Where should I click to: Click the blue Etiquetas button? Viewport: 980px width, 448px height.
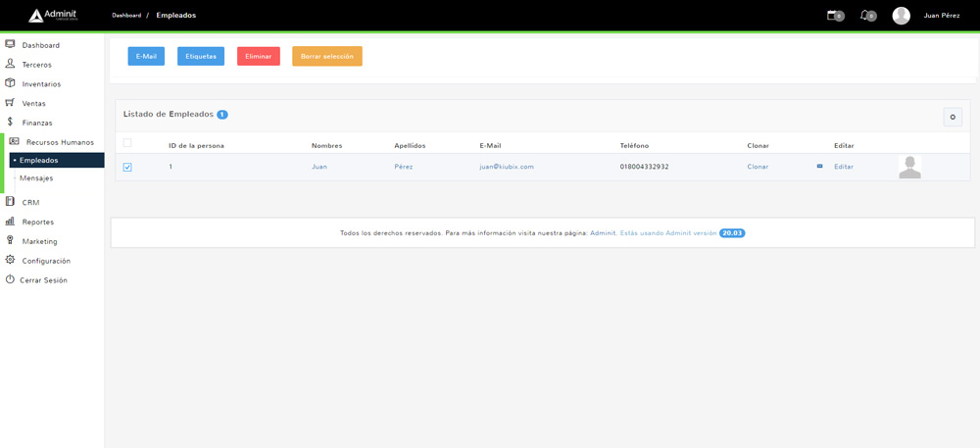pyautogui.click(x=201, y=57)
